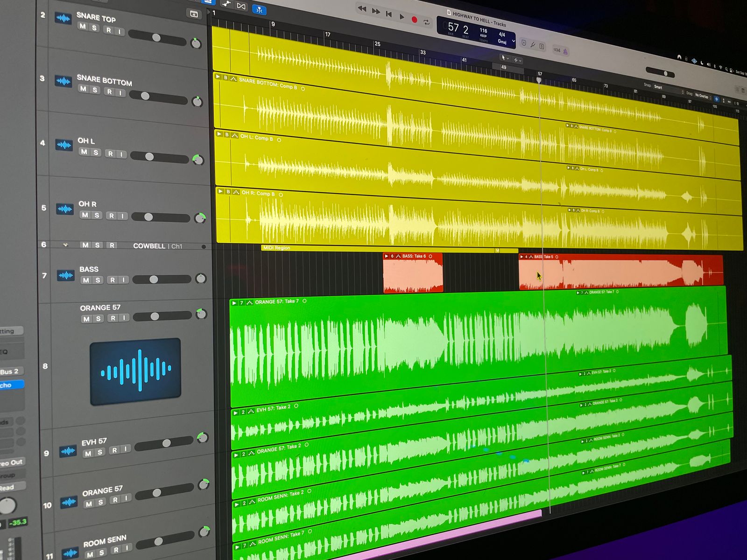Image resolution: width=747 pixels, height=560 pixels.
Task: Click the Record button in transport
Action: point(414,19)
